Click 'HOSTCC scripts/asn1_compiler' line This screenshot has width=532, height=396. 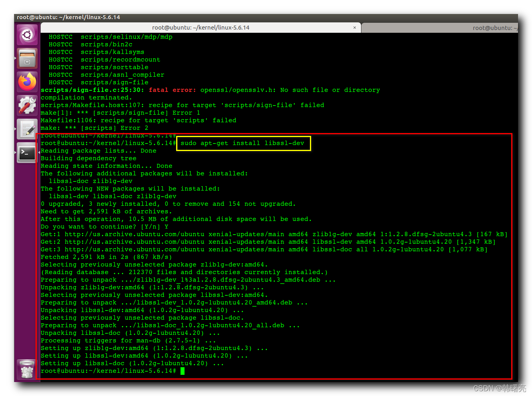[x=107, y=75]
